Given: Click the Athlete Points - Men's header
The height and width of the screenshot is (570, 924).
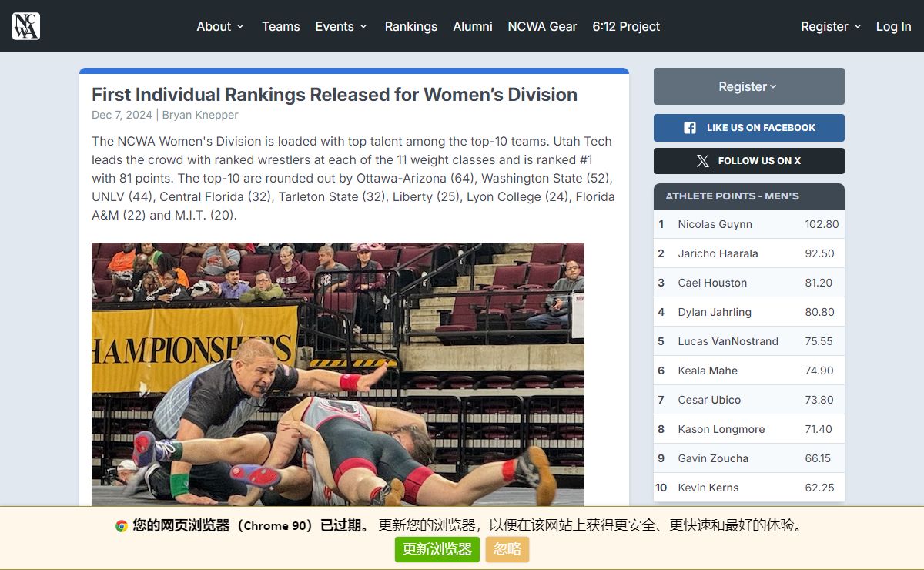Looking at the screenshot, I should 749,196.
